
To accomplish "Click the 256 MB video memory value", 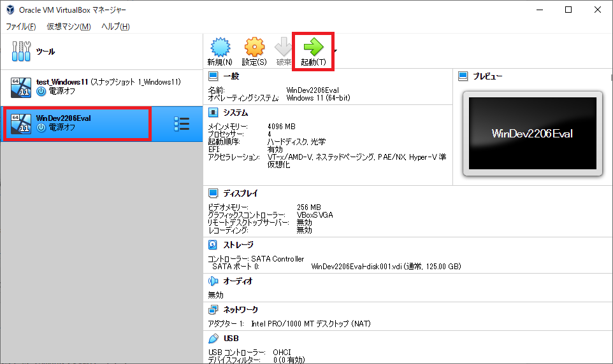I will click(x=309, y=207).
